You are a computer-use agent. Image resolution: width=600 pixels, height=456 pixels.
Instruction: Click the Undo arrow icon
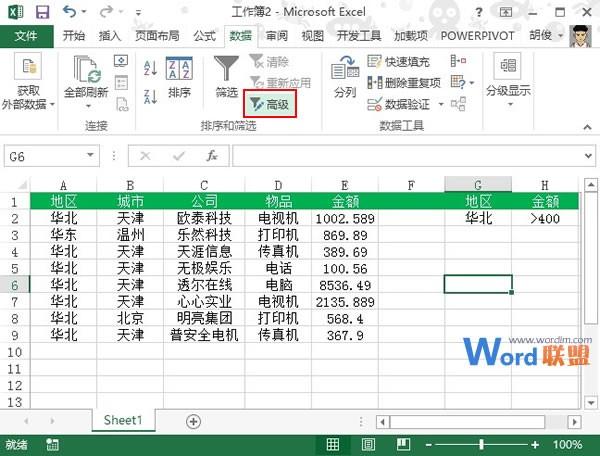[x=70, y=12]
